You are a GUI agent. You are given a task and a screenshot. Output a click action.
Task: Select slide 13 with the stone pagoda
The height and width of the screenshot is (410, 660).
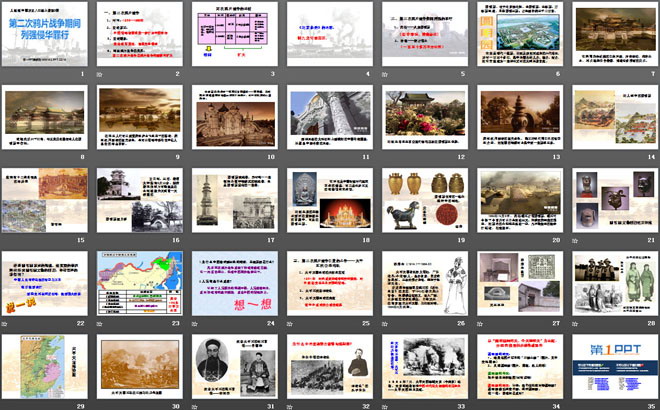tap(520, 117)
